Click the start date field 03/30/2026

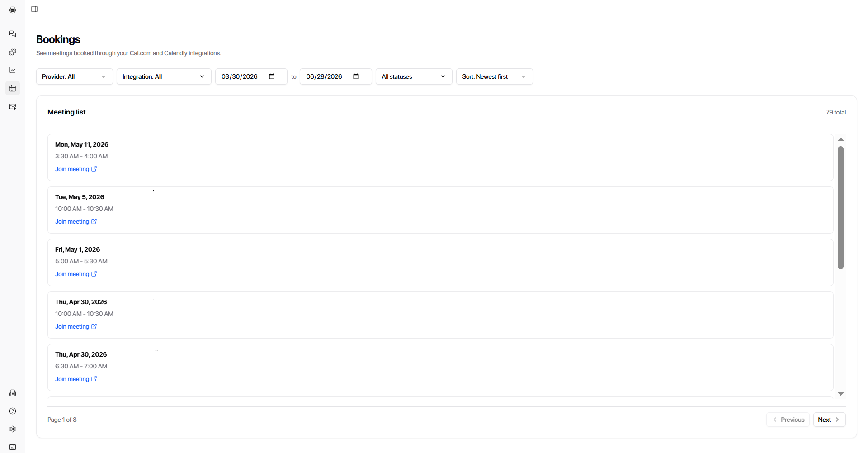tap(240, 76)
